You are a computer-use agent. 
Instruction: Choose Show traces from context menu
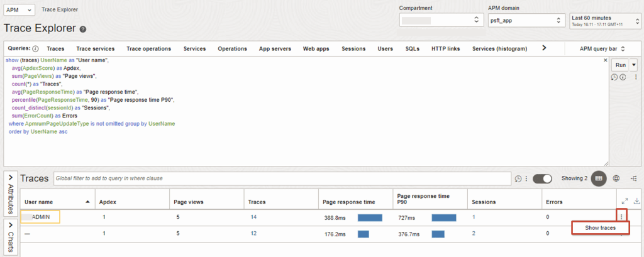[599, 227]
